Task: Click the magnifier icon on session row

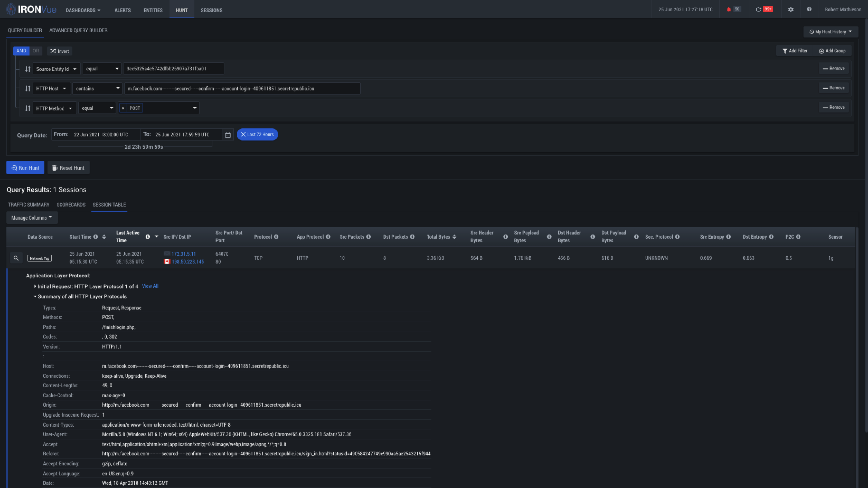Action: click(x=16, y=258)
